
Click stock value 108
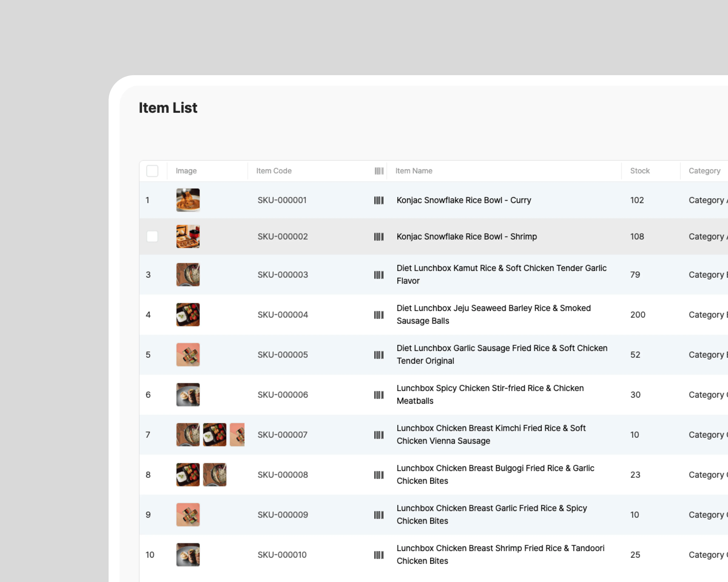[x=637, y=237]
